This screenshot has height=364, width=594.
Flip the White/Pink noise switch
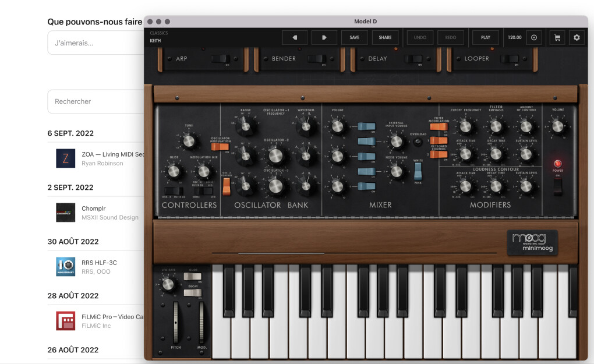418,171
